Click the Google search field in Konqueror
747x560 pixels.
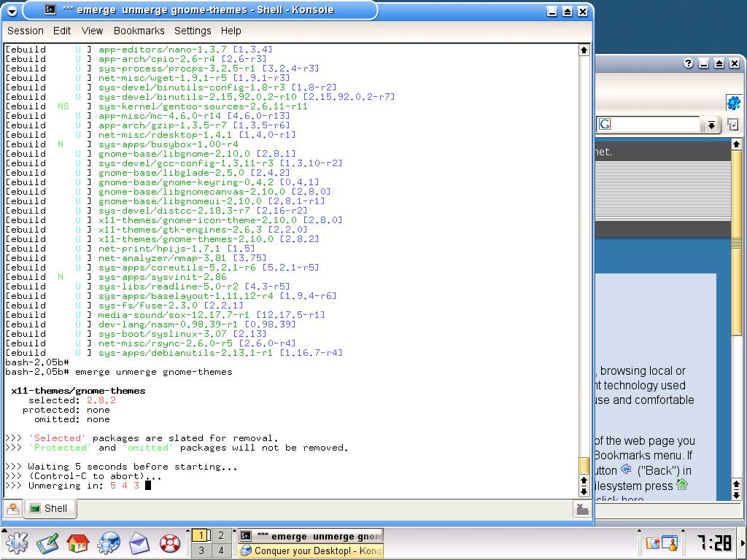[649, 124]
